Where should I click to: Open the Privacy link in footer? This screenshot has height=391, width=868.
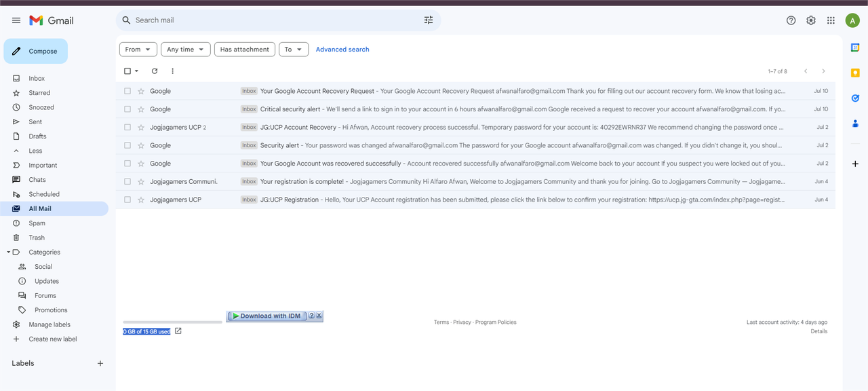pyautogui.click(x=462, y=322)
